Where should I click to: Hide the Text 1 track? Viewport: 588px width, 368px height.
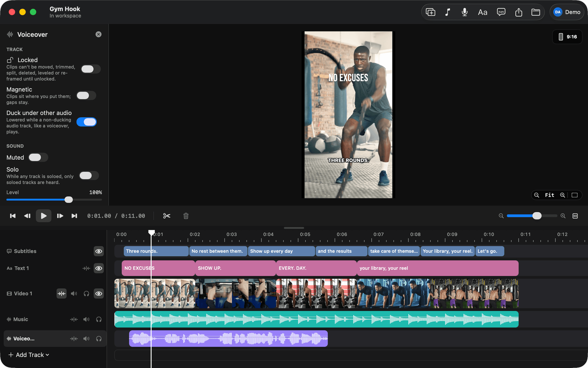click(x=99, y=268)
